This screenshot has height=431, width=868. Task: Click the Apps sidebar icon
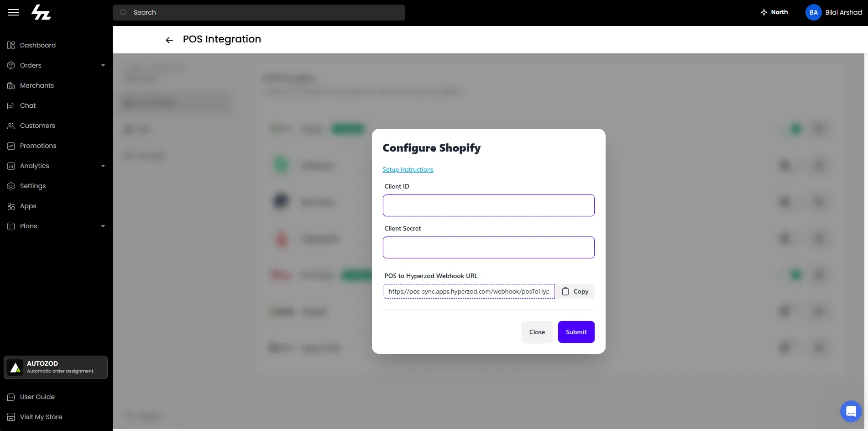point(11,206)
